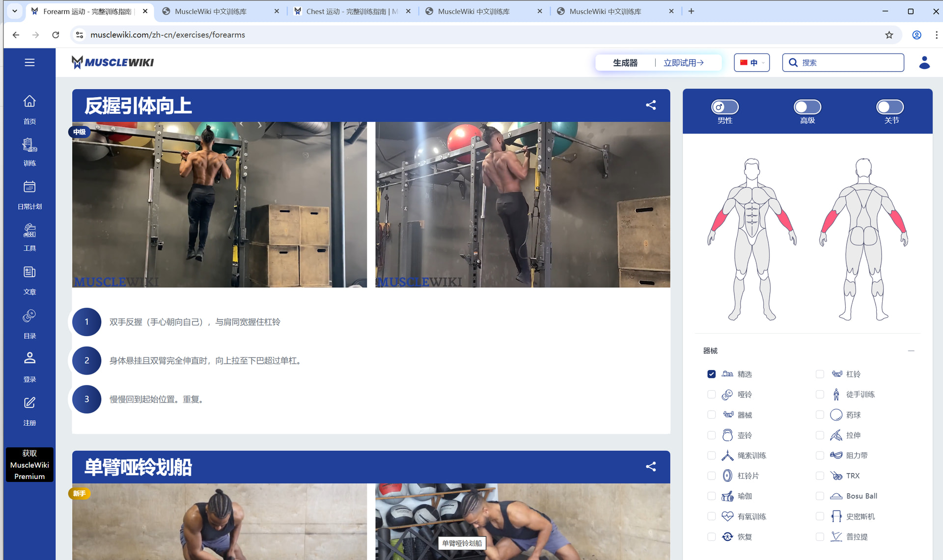Open 文章 articles sidebar icon
943x560 pixels.
tap(29, 272)
